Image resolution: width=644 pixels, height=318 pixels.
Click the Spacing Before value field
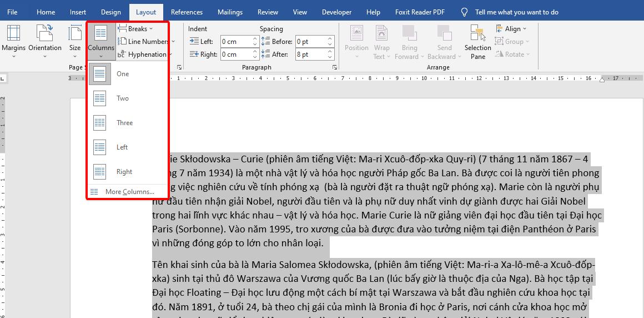(x=311, y=42)
